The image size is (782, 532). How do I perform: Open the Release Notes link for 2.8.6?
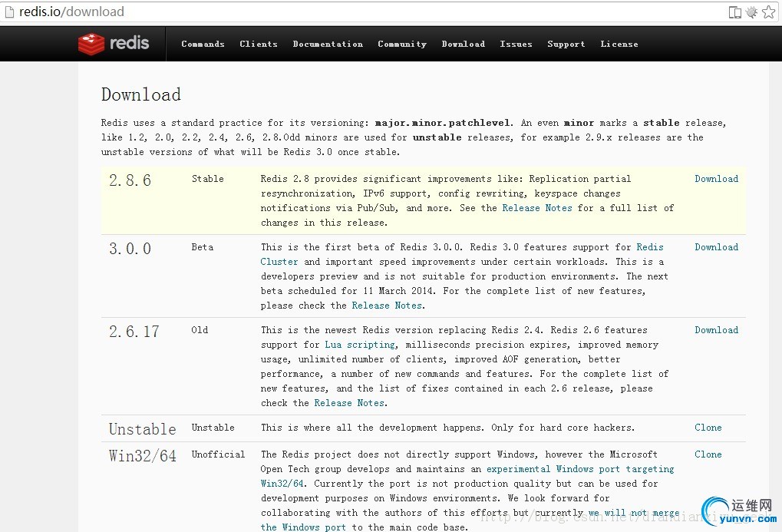[537, 207]
